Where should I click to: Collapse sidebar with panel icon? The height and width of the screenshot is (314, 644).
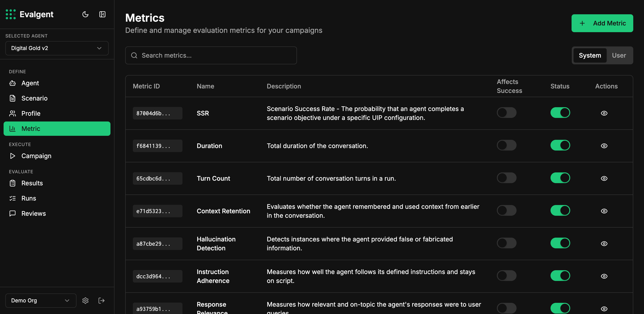(x=102, y=14)
